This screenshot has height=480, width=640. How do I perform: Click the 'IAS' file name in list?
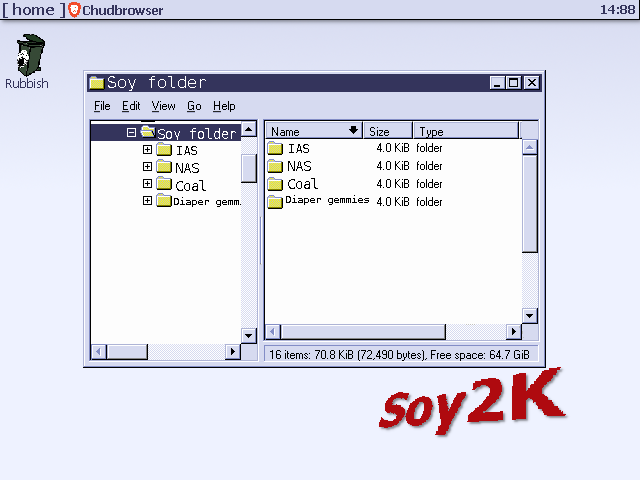[x=299, y=149]
